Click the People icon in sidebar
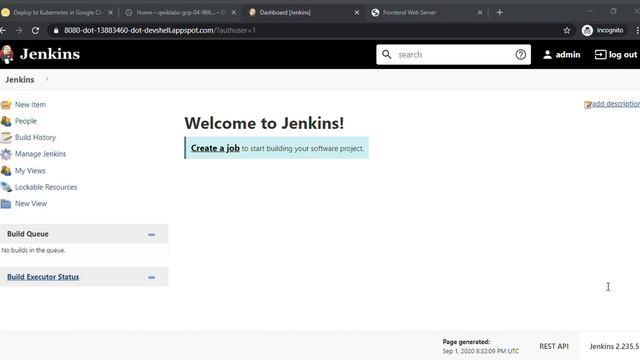 (x=6, y=121)
